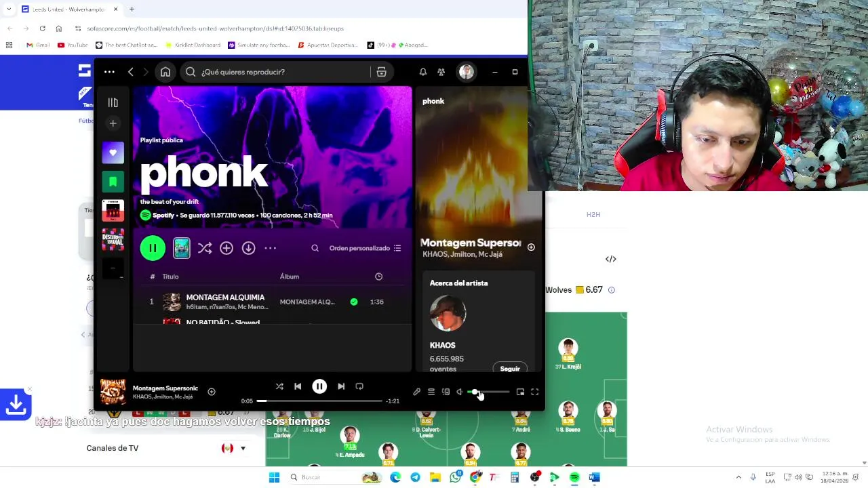Click the embed code icon on Sofascore
This screenshot has width=868, height=488.
pyautogui.click(x=611, y=259)
